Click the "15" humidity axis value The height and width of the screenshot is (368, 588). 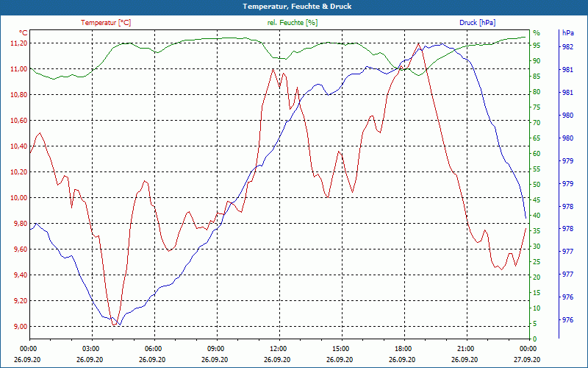[x=537, y=293]
